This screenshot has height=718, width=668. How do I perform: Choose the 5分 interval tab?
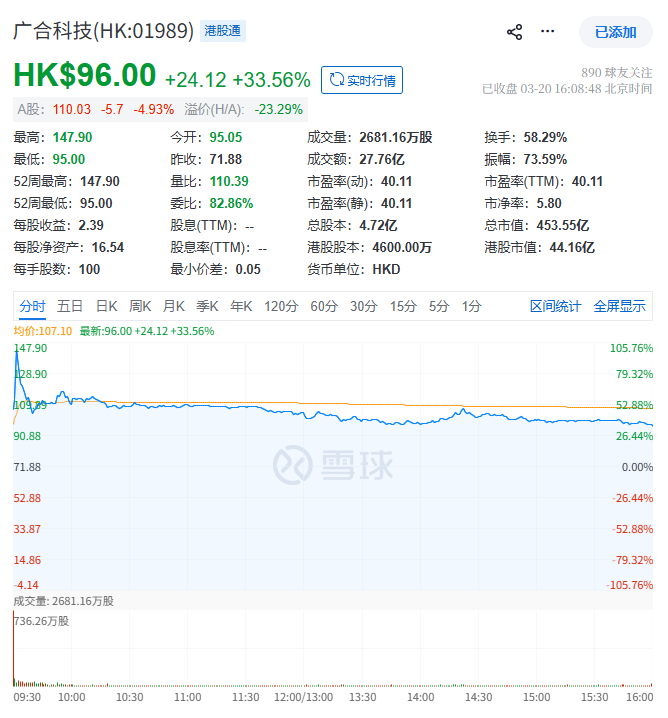439,306
